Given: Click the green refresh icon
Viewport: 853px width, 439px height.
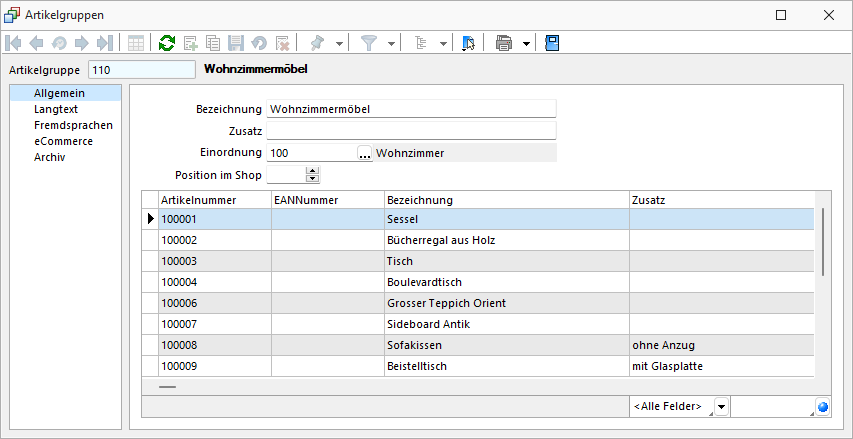Looking at the screenshot, I should tap(167, 43).
